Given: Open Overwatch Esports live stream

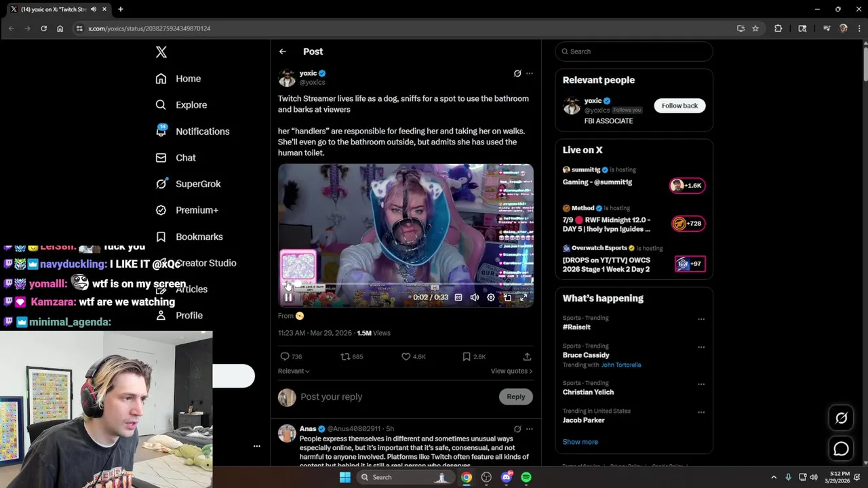Looking at the screenshot, I should click(x=634, y=259).
